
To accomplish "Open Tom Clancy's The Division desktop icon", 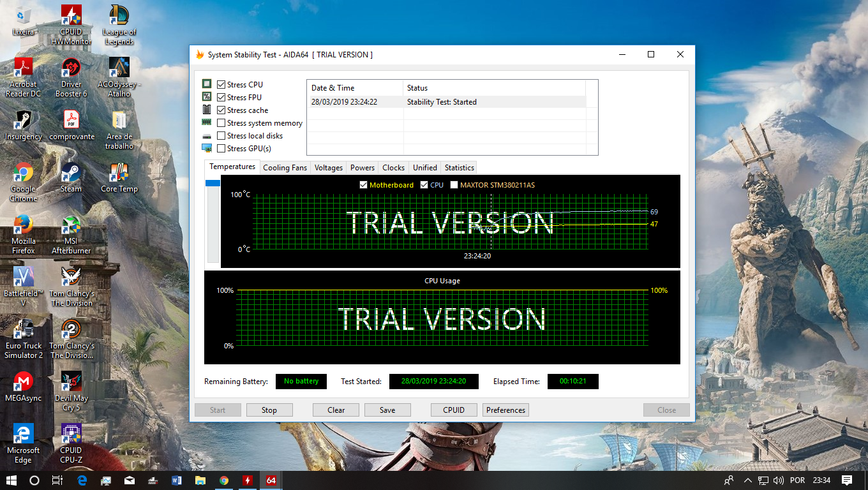I will click(x=71, y=286).
